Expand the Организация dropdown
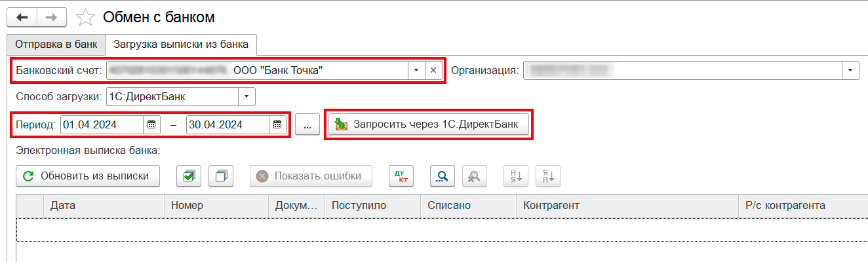The width and height of the screenshot is (868, 262). pyautogui.click(x=850, y=71)
